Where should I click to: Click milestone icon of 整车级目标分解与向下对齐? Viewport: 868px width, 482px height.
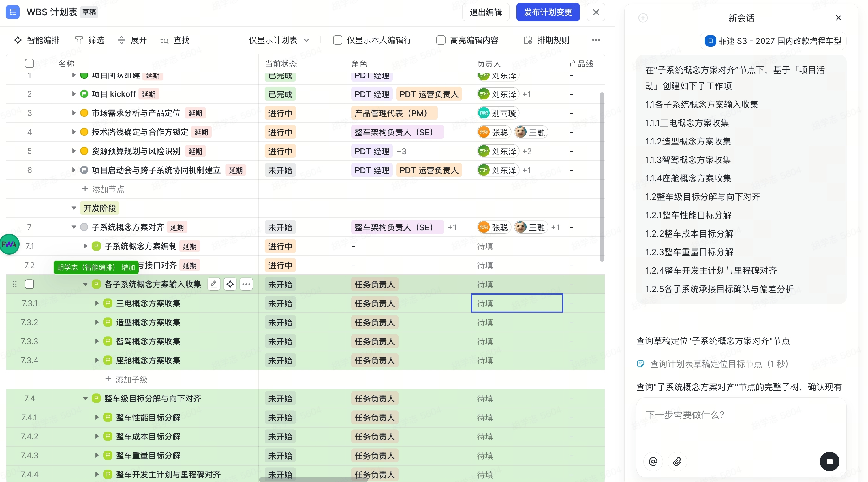click(96, 398)
